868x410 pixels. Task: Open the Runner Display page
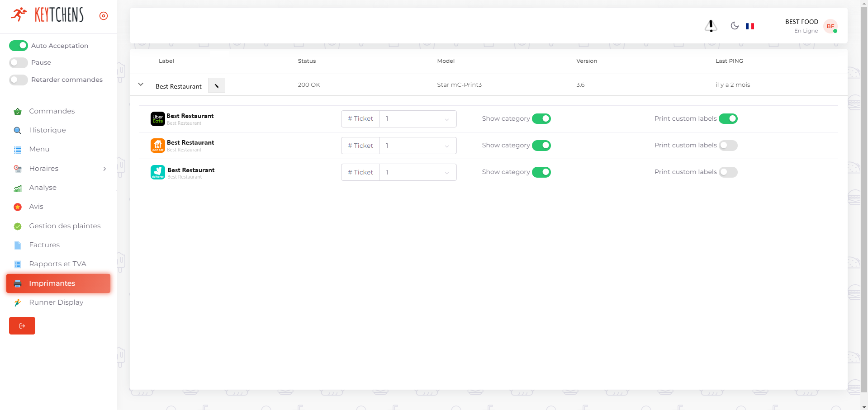[x=56, y=302]
